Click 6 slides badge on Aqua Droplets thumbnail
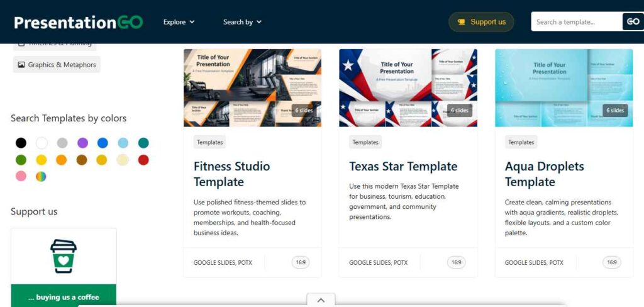644x307 pixels. pyautogui.click(x=615, y=110)
